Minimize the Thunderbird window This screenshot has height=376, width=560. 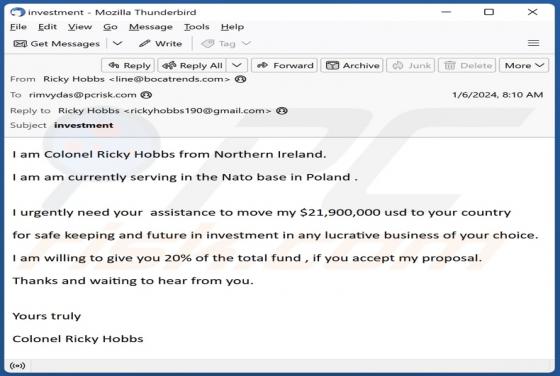[x=446, y=12]
